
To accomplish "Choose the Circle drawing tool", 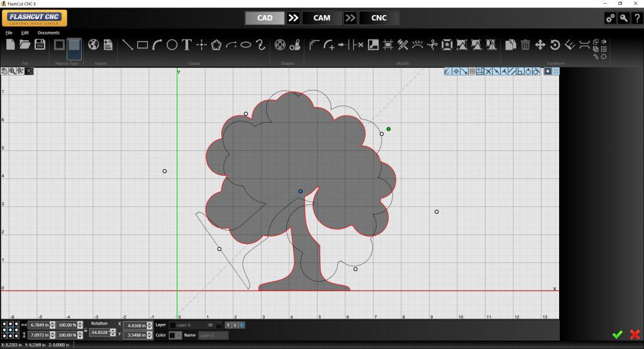I will pyautogui.click(x=172, y=45).
